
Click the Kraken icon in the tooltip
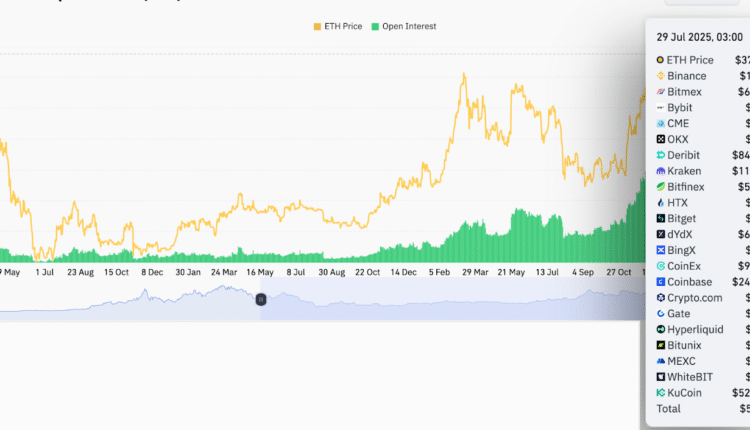pos(660,171)
